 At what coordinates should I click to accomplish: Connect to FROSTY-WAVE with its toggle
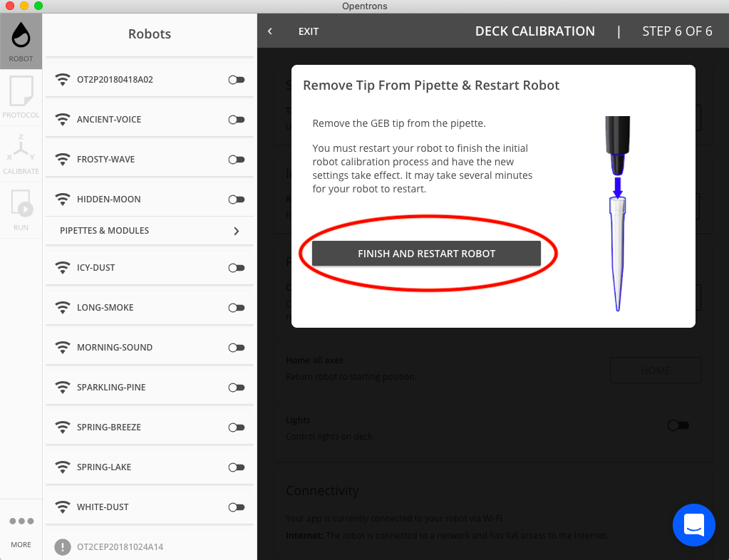[x=237, y=160]
